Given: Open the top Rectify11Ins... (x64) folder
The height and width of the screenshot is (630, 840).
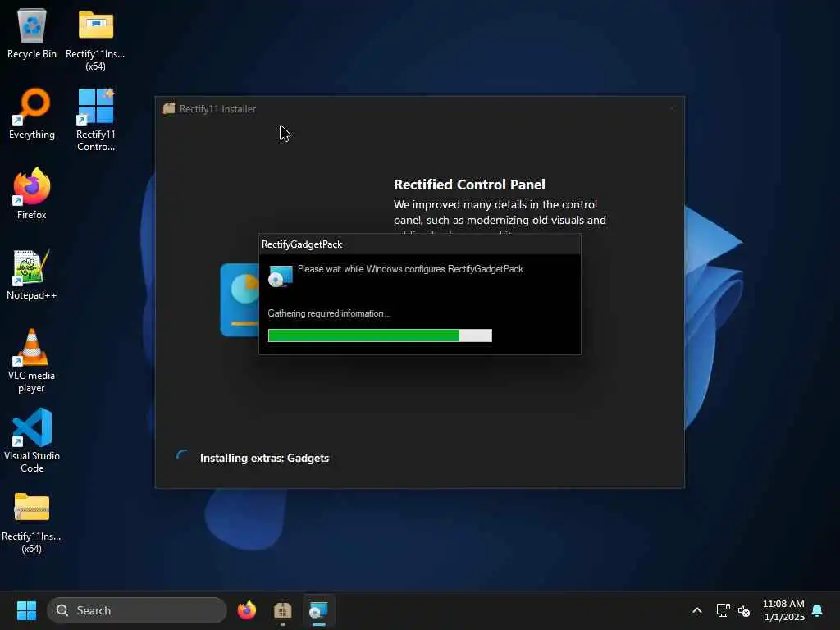Looking at the screenshot, I should (95, 39).
